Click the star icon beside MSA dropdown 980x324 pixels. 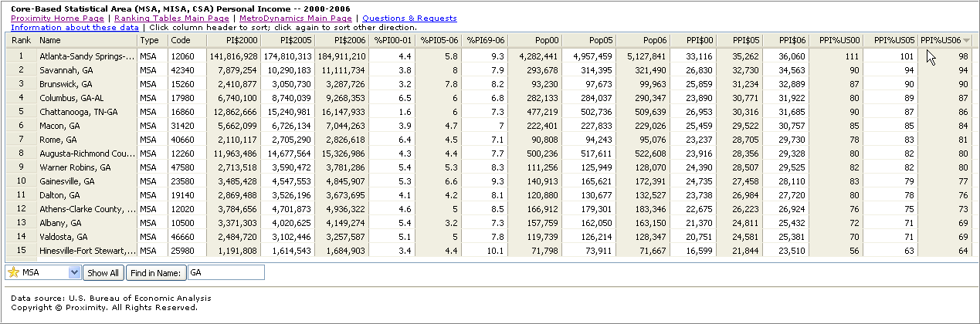point(13,272)
